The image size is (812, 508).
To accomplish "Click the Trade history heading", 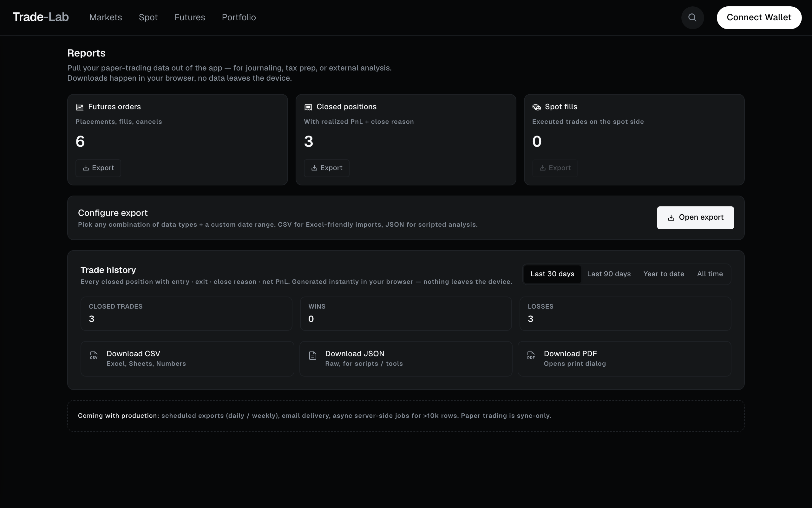I will [x=108, y=270].
